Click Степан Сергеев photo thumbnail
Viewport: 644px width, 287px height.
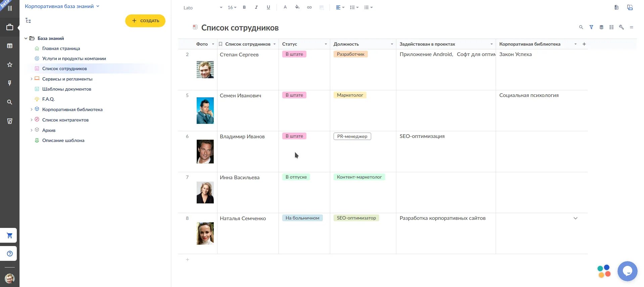[x=205, y=69]
